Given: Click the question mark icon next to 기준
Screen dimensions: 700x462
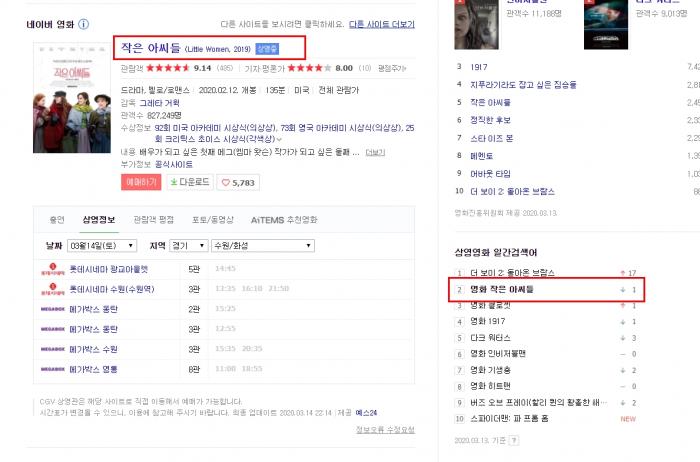Looking at the screenshot, I should (514, 441).
